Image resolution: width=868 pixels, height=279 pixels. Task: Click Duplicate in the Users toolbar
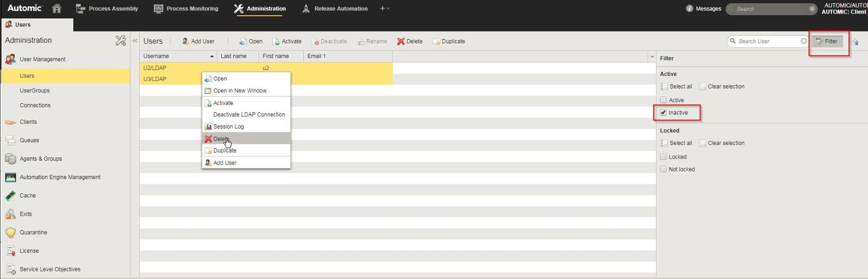pos(449,41)
